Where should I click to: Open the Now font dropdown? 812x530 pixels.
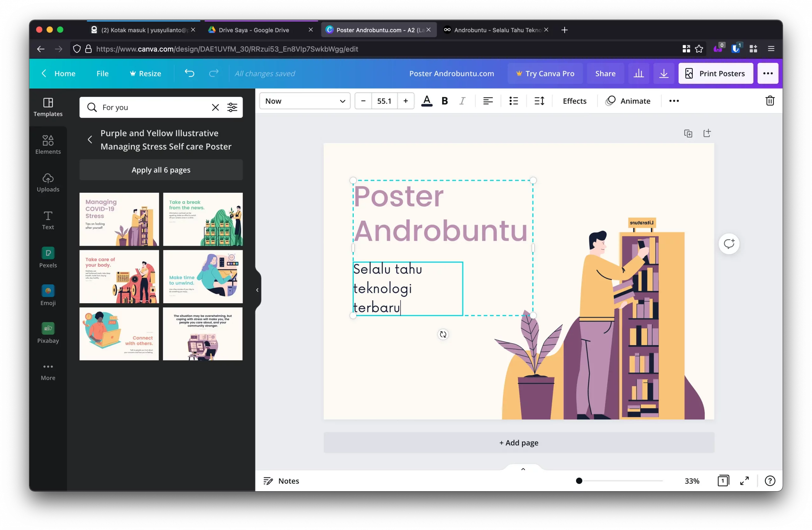coord(305,101)
